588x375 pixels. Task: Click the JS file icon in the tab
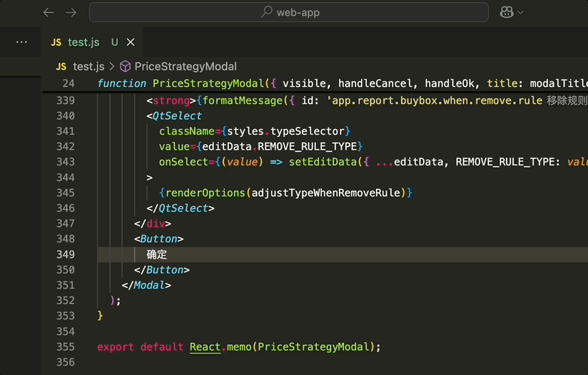coord(56,42)
